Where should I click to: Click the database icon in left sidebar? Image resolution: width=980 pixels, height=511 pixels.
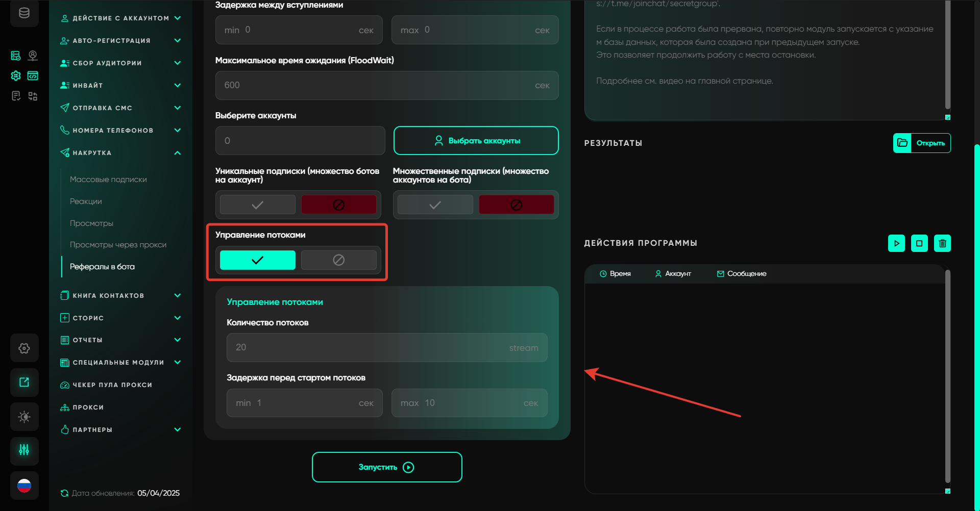[24, 13]
